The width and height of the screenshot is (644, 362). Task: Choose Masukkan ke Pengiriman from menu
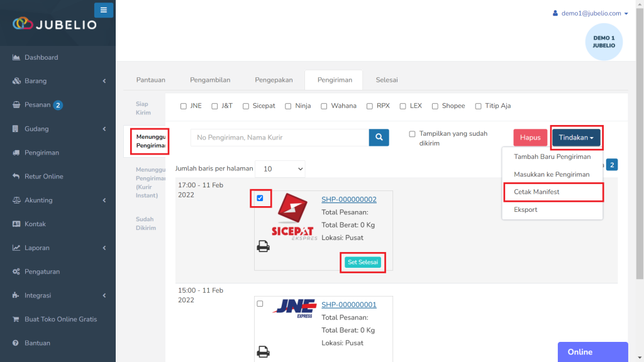[x=552, y=175]
